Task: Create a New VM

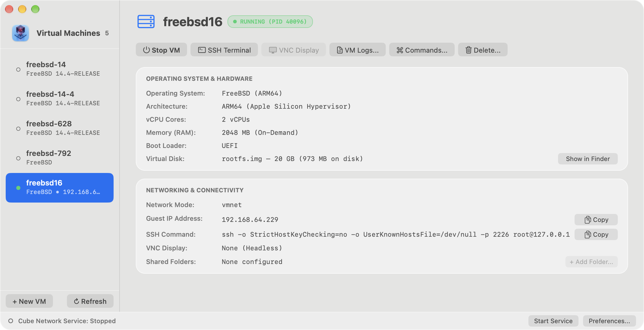Action: pyautogui.click(x=29, y=301)
